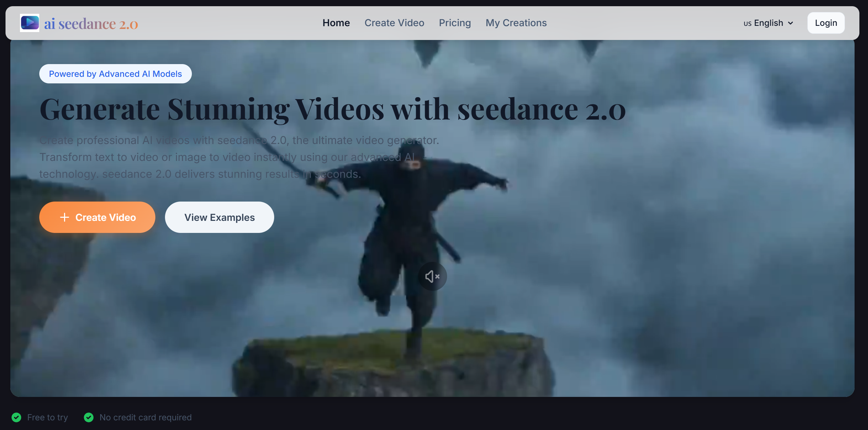Click the ai seedance logo icon
Image resolution: width=868 pixels, height=430 pixels.
pos(30,22)
